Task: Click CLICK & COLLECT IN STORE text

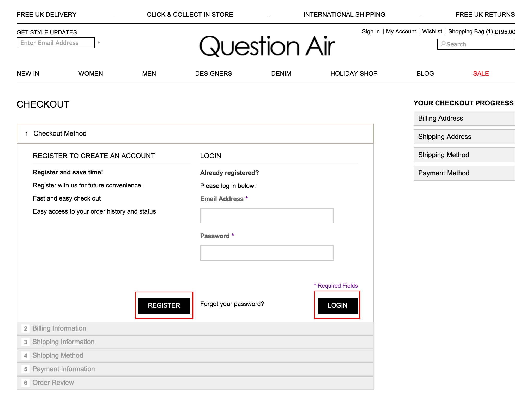Action: 190,15
